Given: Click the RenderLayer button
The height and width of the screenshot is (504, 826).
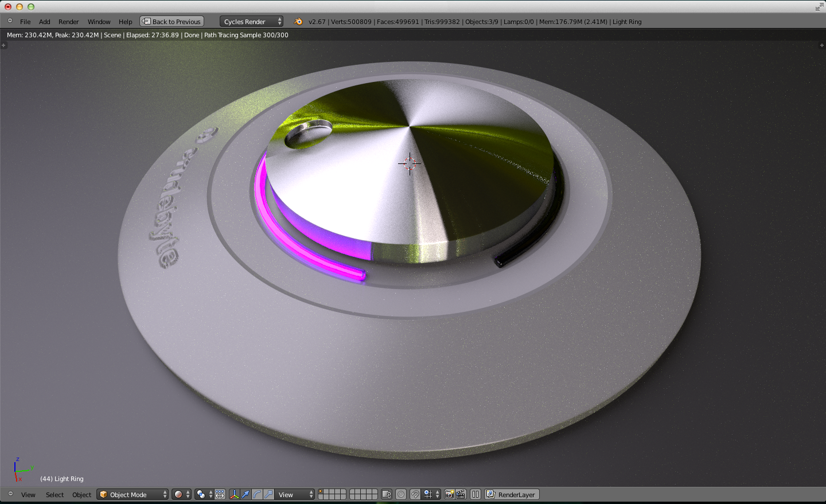Looking at the screenshot, I should click(512, 494).
